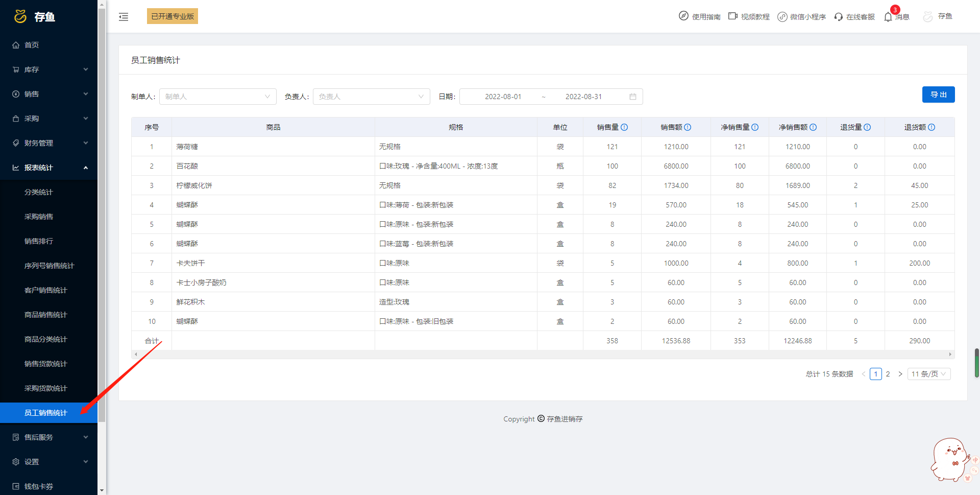This screenshot has height=495, width=980.
Task: Click the 财务管理 tag icon in the sidebar
Action: [x=16, y=143]
